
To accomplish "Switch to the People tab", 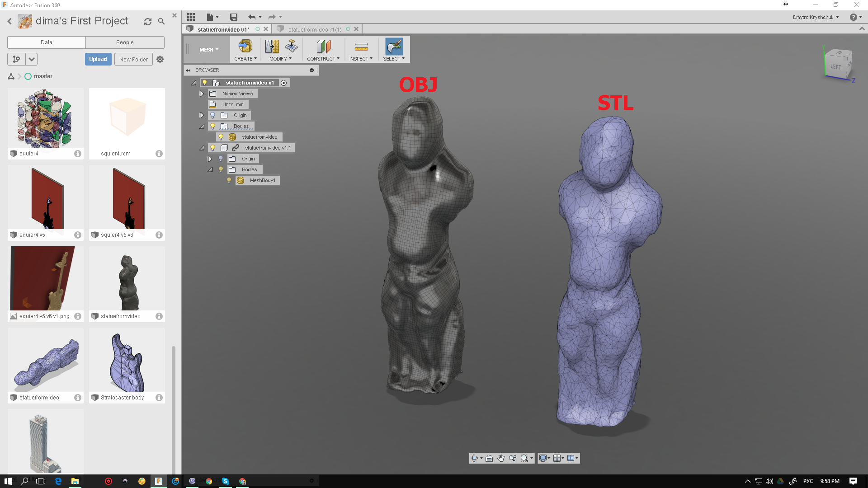I will point(125,42).
